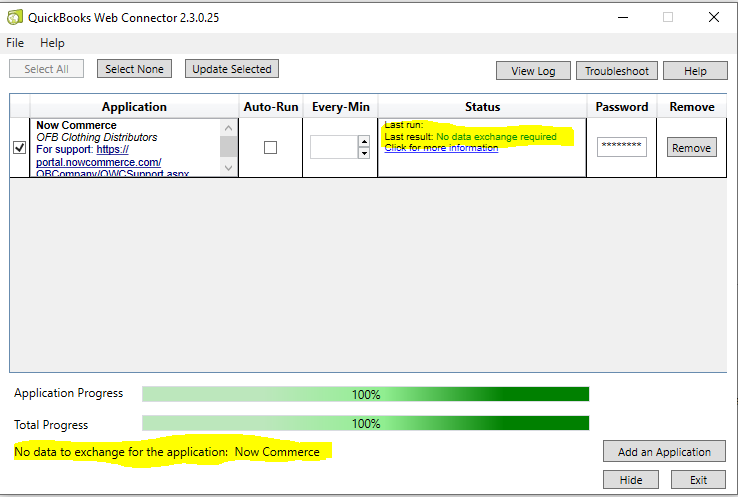Viewport: 738px width, 497px height.
Task: Click inside the Every-Min input field
Action: click(333, 147)
